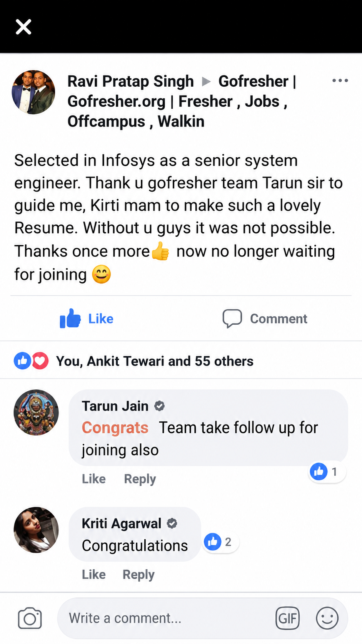The image size is (362, 644).
Task: Close the post view with X icon
Action: coord(23,27)
